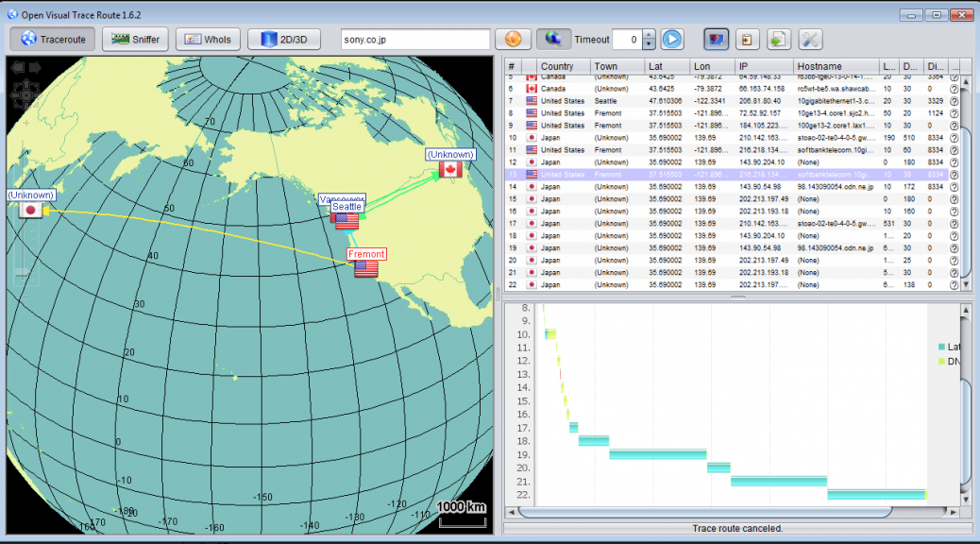Increase the Timeout value with the up arrow
Image resolution: width=980 pixels, height=544 pixels.
coord(649,35)
